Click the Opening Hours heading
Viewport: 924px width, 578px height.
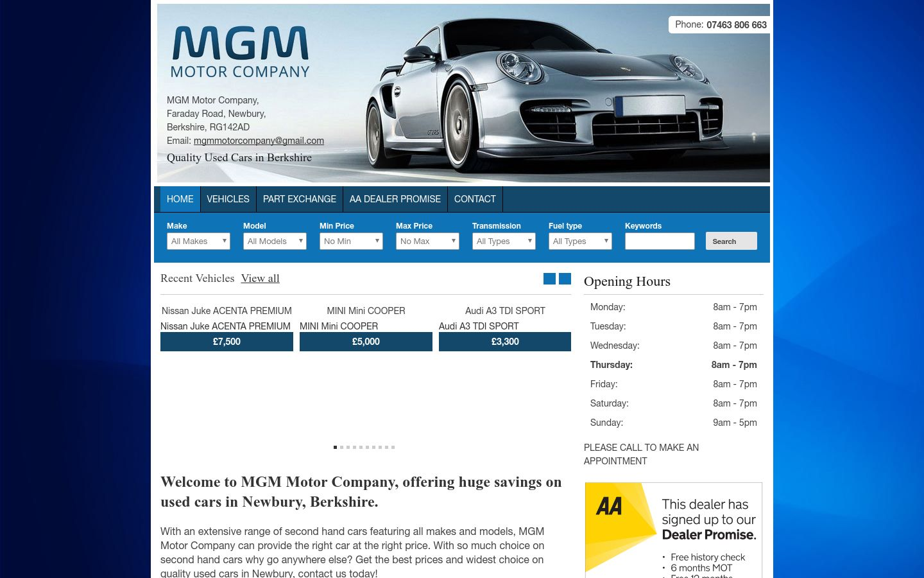point(627,281)
